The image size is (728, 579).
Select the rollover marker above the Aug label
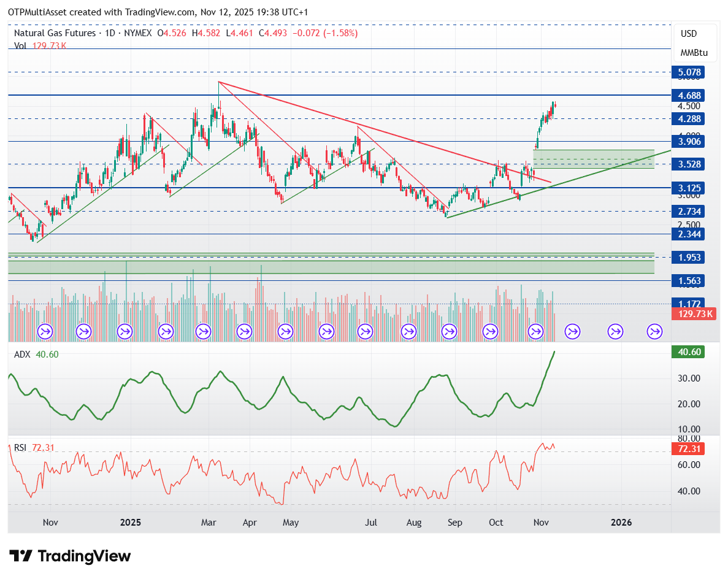pyautogui.click(x=408, y=332)
